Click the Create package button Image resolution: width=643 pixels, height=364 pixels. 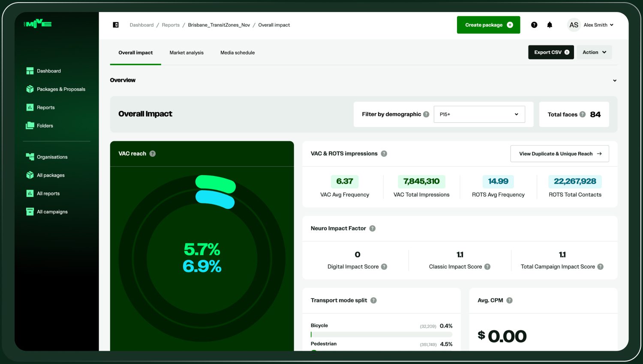[x=488, y=25]
